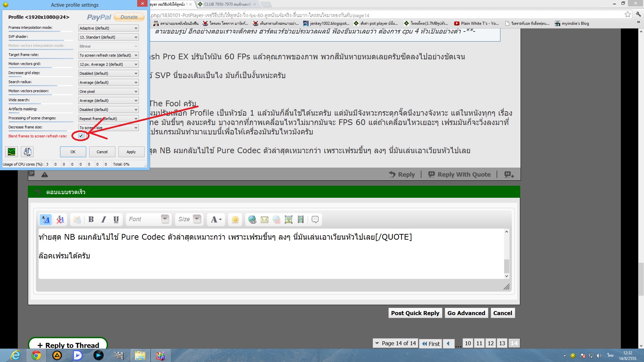Open the Target frame rate dropdown
The width and height of the screenshot is (644, 362).
[108, 55]
